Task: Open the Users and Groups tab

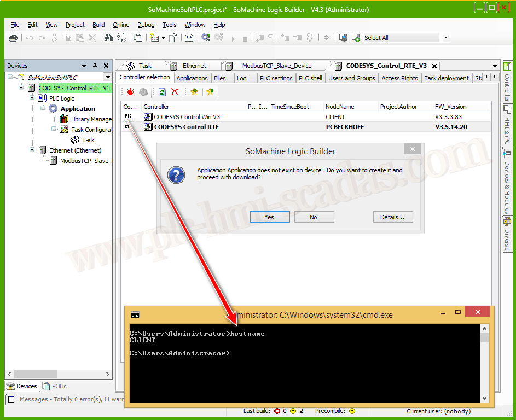Action: (351, 78)
